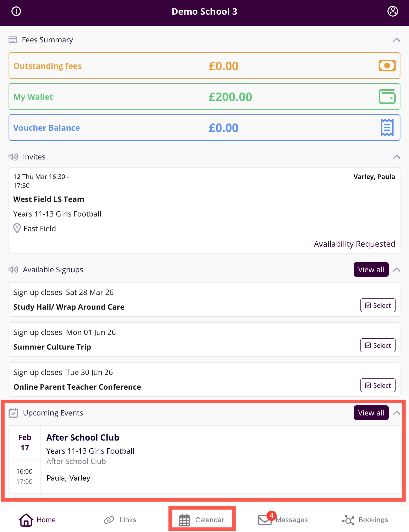
Task: View all Upcoming Events
Action: tap(371, 413)
